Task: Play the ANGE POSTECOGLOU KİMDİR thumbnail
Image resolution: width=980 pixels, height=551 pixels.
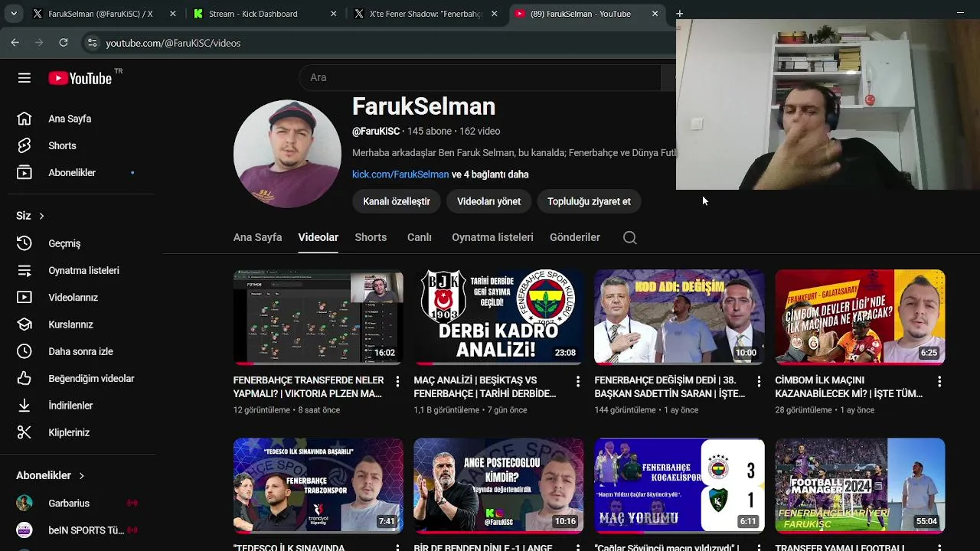Action: [499, 485]
